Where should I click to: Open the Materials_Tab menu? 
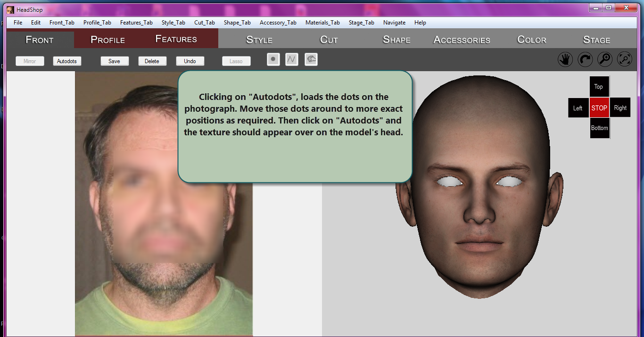pyautogui.click(x=322, y=23)
